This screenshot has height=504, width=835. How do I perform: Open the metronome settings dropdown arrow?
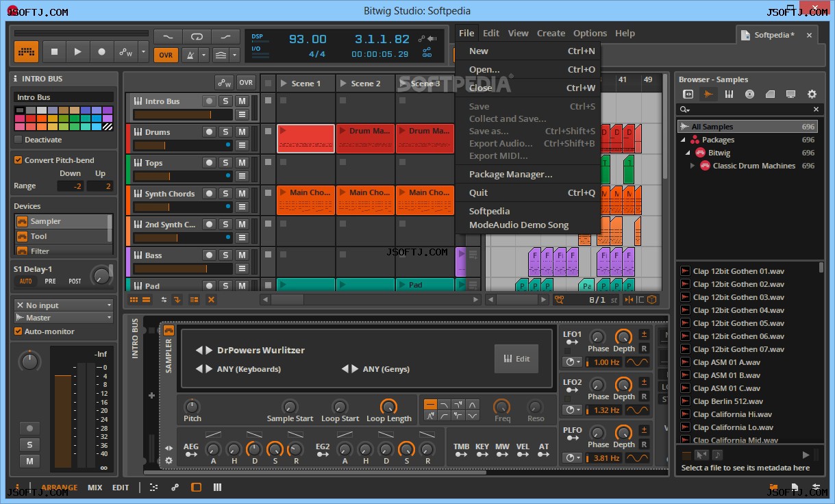(x=203, y=55)
